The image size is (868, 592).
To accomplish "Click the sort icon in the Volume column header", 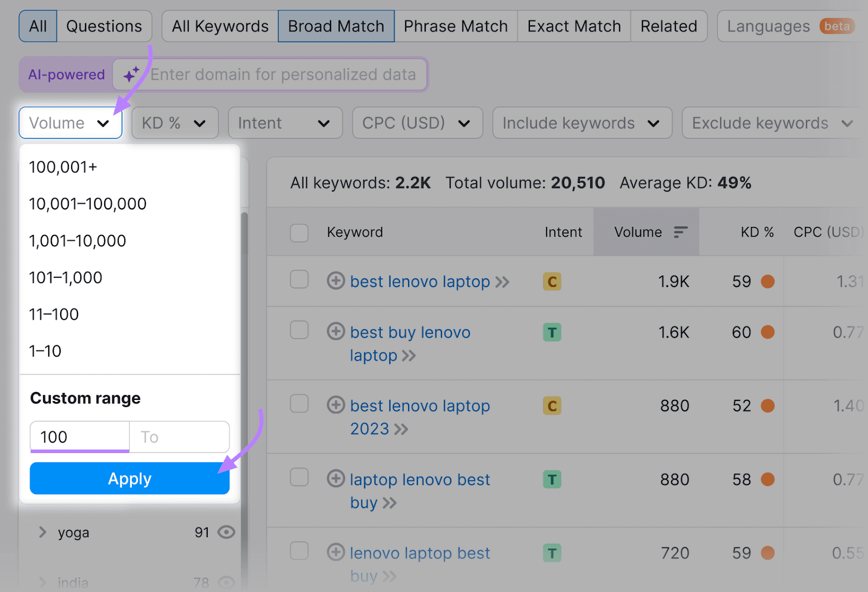I will pyautogui.click(x=681, y=232).
